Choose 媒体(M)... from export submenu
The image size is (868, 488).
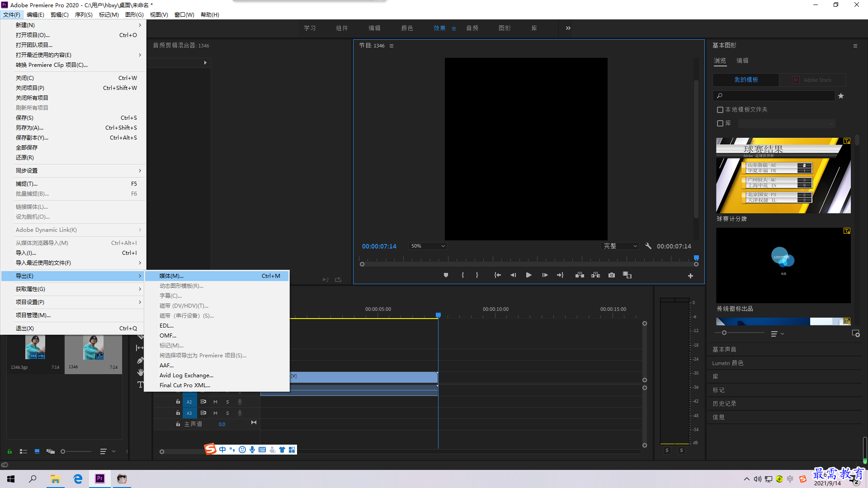tap(217, 276)
